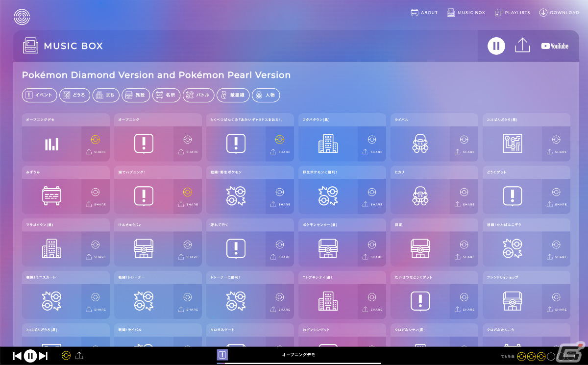The image size is (588, 365).
Task: Play 野生ポケモンに勝利! battle icon
Action: 328,196
